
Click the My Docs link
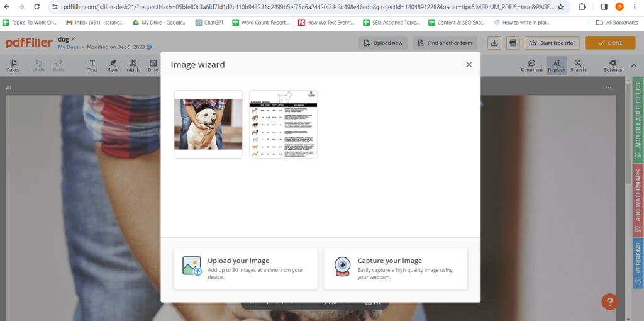(x=67, y=47)
